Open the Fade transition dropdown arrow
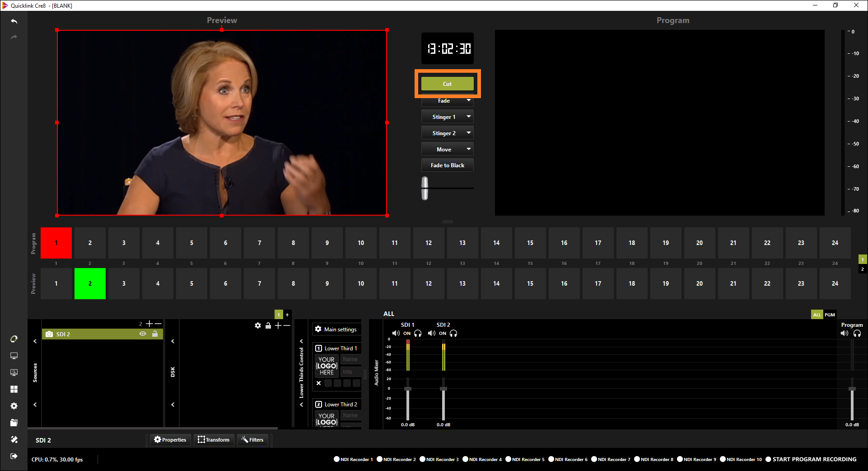Screen dimensions: 868x471 coord(469,100)
